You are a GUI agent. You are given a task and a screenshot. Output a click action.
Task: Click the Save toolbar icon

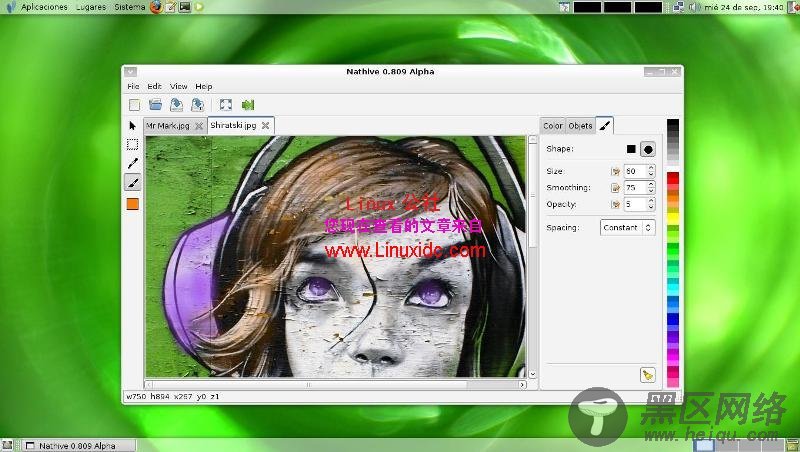pyautogui.click(x=177, y=105)
